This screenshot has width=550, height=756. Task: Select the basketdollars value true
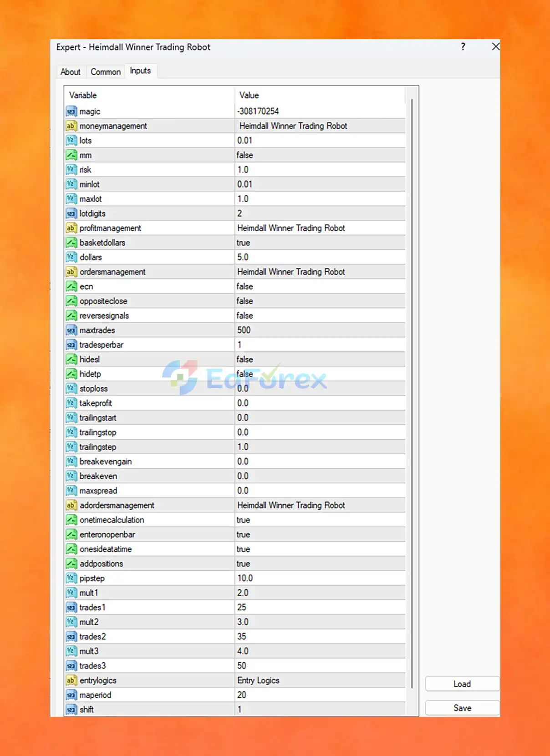[243, 243]
